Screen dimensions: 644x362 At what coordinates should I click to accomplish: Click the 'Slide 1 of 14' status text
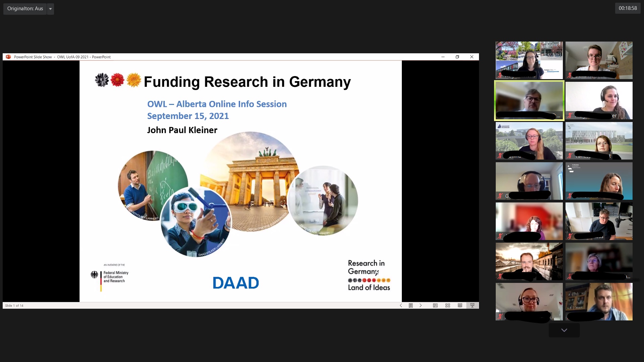coord(14,306)
